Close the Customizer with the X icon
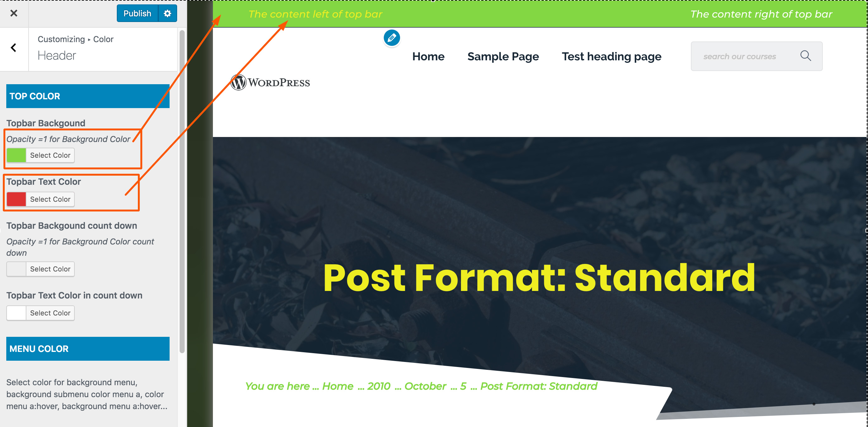Screen dimensions: 868x427 [x=14, y=13]
